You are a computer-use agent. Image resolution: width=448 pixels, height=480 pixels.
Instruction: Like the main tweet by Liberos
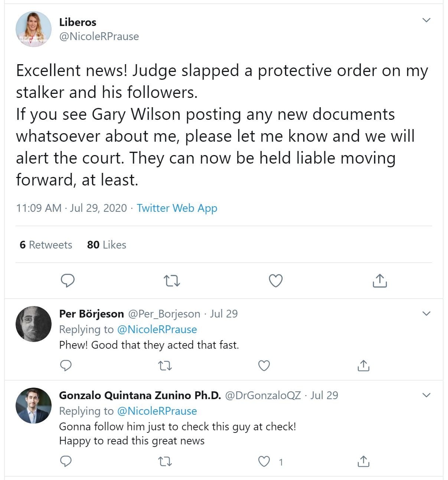click(275, 281)
